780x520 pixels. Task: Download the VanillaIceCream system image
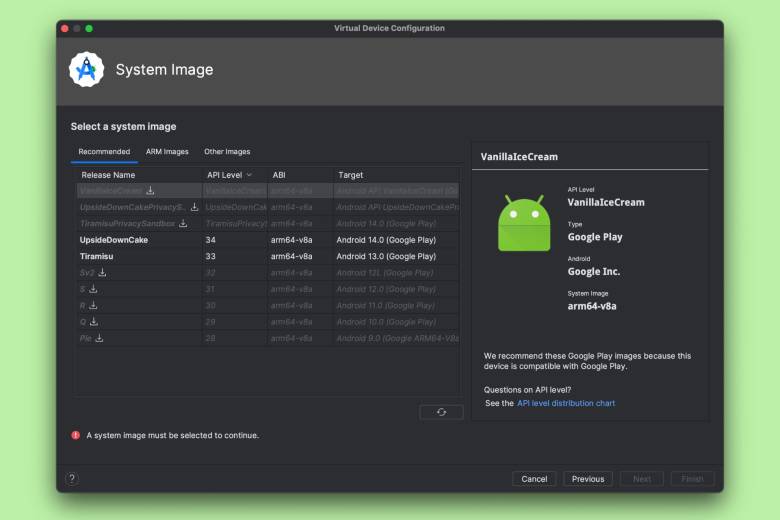[x=150, y=191]
